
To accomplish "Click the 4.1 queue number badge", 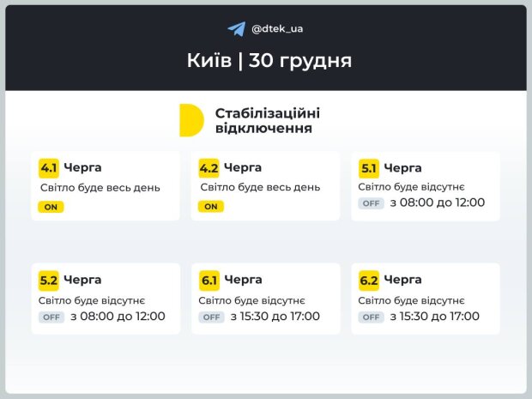I will tap(50, 167).
